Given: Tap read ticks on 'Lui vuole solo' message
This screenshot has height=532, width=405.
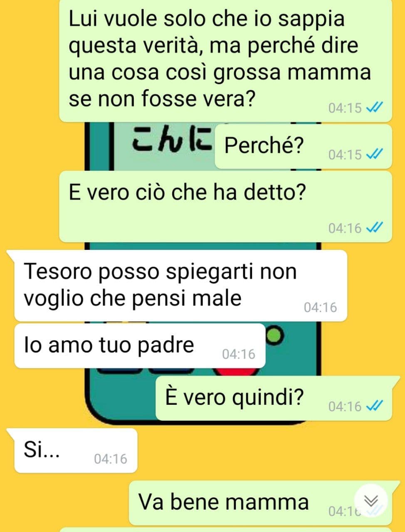Looking at the screenshot, I should tap(374, 108).
